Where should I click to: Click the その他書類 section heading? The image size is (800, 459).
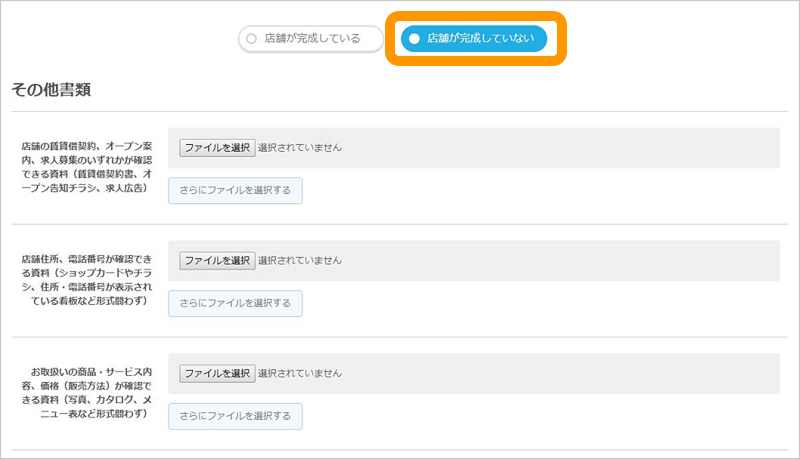click(x=51, y=89)
